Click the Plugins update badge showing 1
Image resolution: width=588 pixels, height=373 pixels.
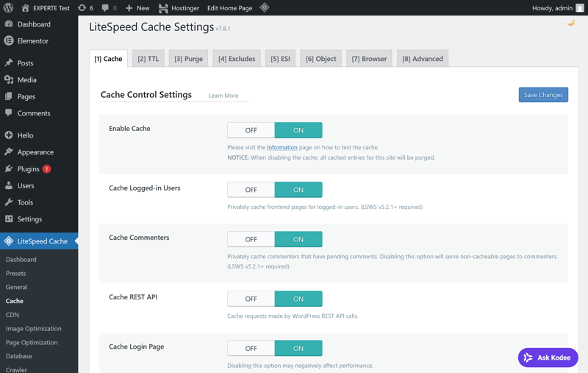[x=46, y=169]
